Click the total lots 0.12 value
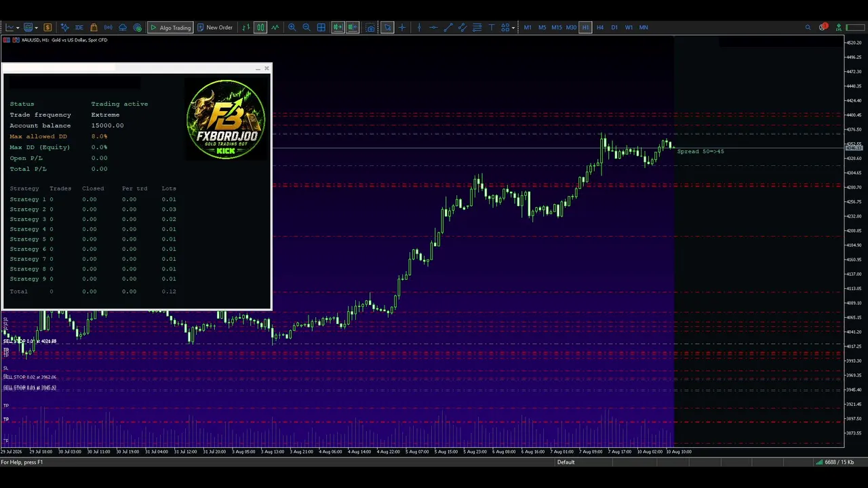 point(169,291)
